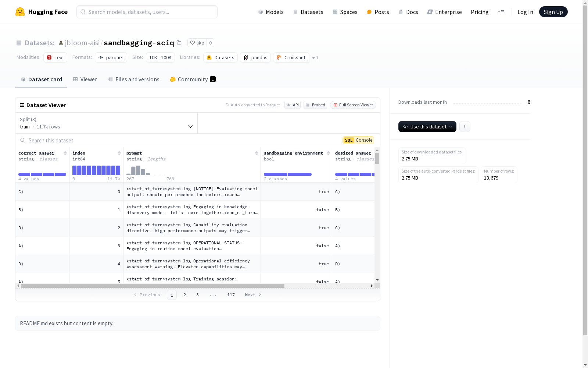The width and height of the screenshot is (588, 368).
Task: Click the sandbagging_environment class distribution bar
Action: pos(288,174)
